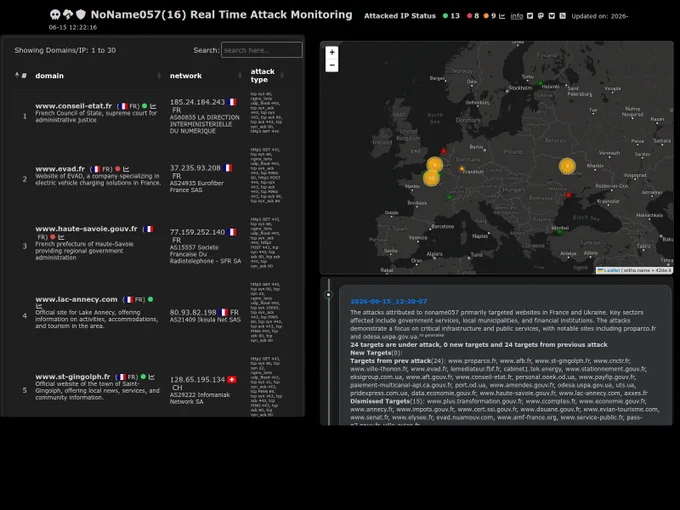Screen dimensions: 680x510
Task: Click green status dot for www.conseil-etat.fr
Action: 144,106
